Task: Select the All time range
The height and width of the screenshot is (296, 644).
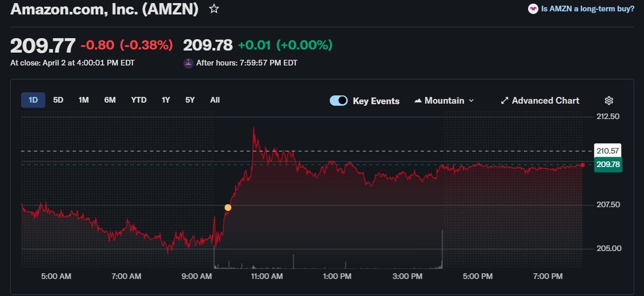Action: (215, 100)
